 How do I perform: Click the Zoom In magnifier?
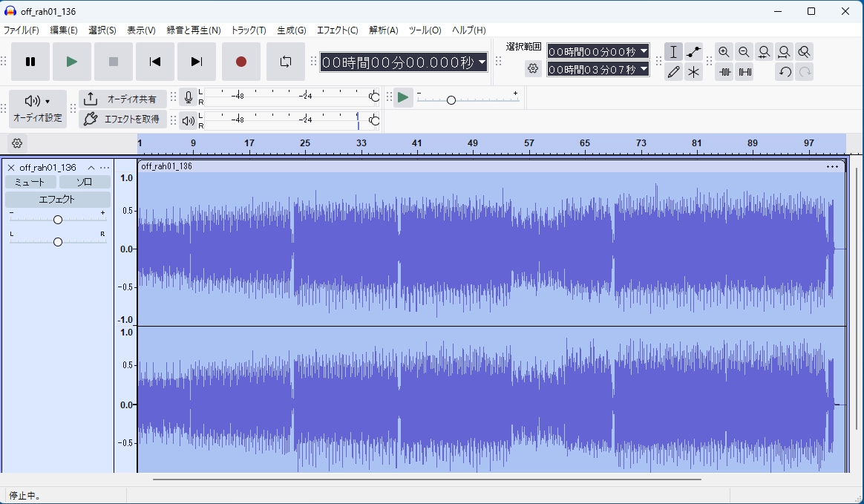[x=724, y=52]
